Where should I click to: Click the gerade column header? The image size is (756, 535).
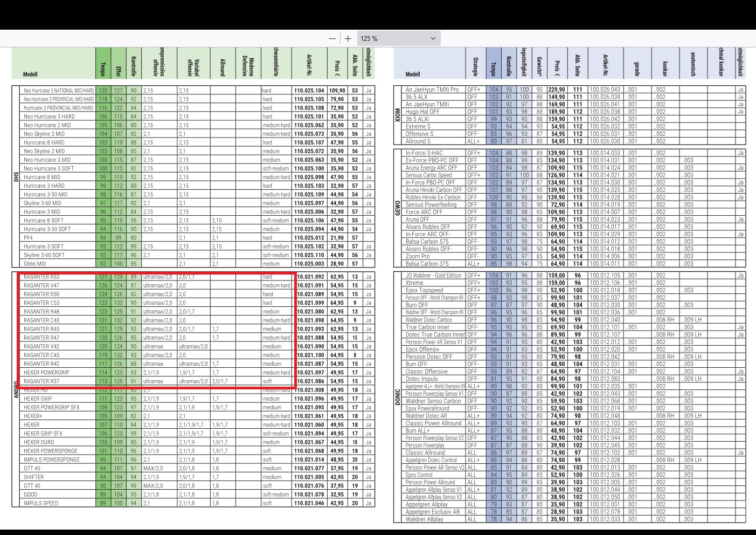(637, 68)
